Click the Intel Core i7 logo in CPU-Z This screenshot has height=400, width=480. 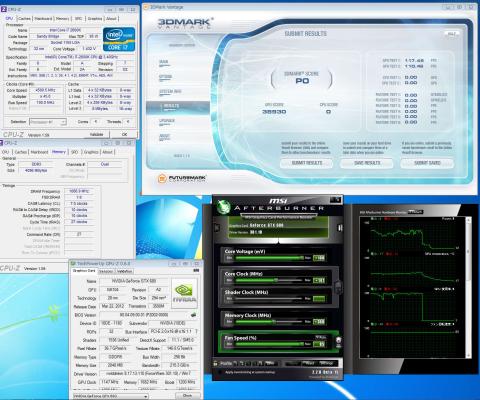coord(119,39)
